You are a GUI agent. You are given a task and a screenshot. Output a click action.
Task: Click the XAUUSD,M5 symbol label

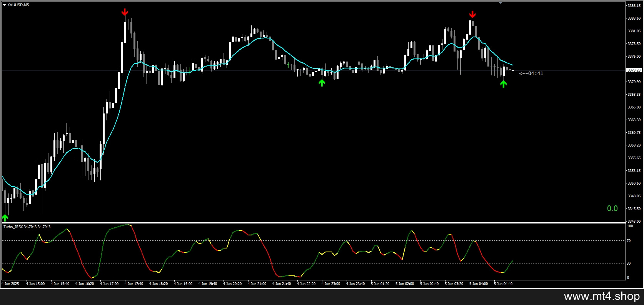[x=18, y=5]
